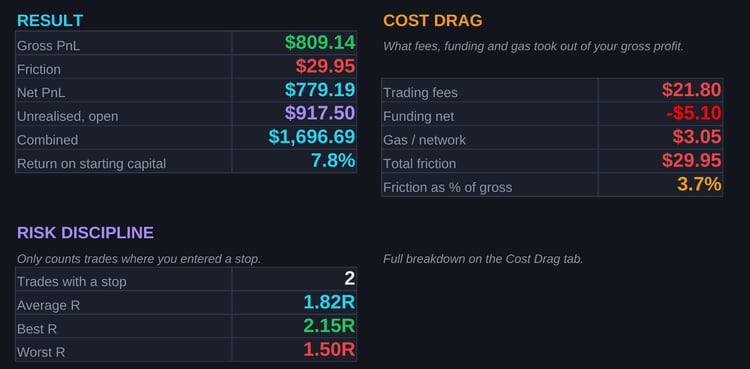Select the Average R value 1.82R
Screen dimensions: 750x369
(x=329, y=302)
